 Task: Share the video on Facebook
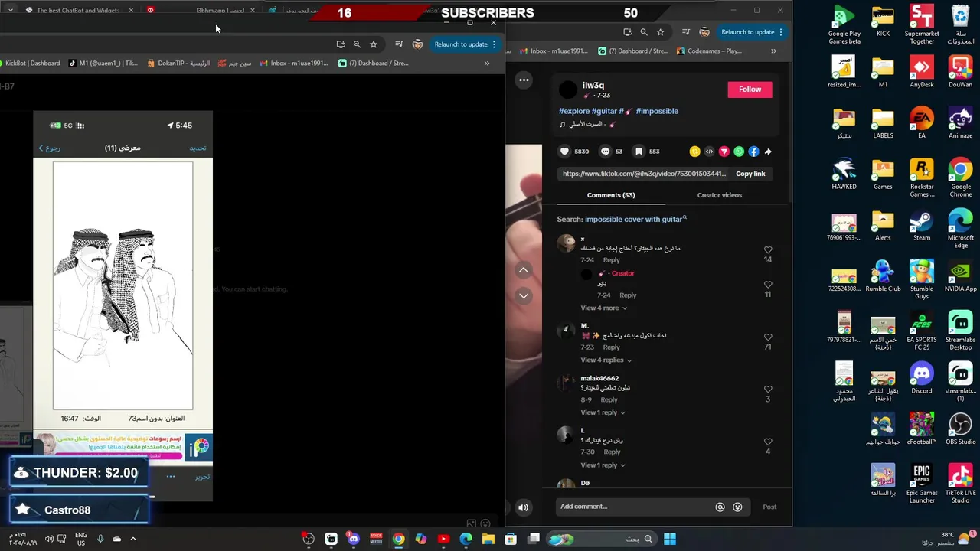click(753, 152)
